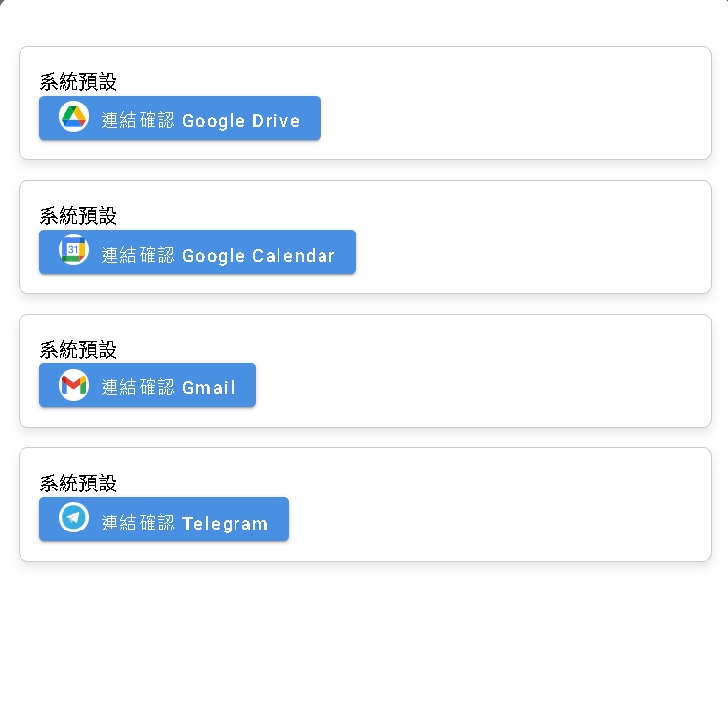Click the Gmail envelope icon
The width and height of the screenshot is (728, 721).
click(73, 385)
